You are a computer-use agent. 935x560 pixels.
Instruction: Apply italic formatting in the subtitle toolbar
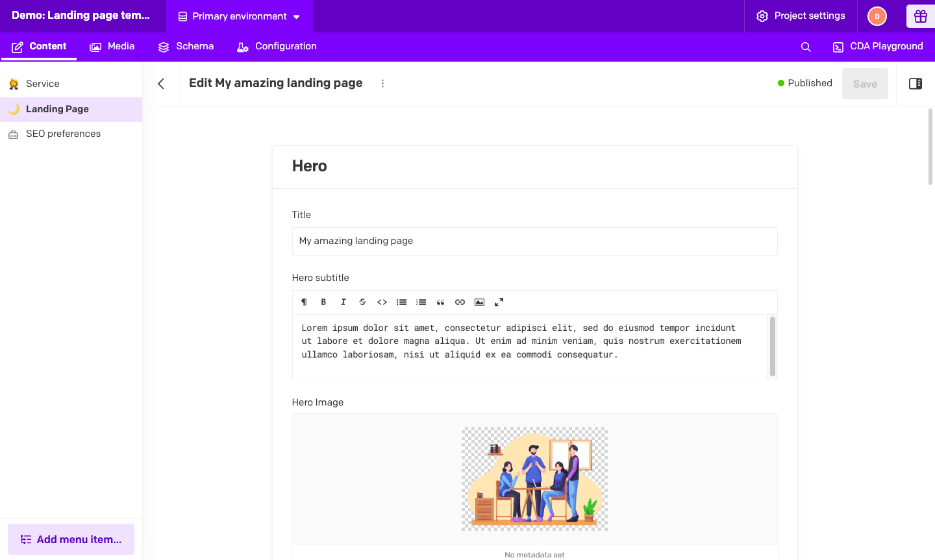(343, 302)
